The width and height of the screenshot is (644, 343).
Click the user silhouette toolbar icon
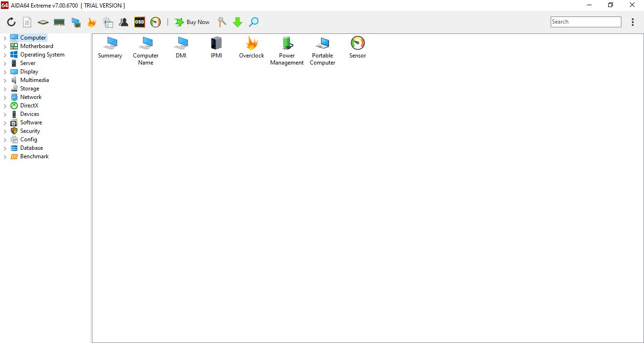124,22
